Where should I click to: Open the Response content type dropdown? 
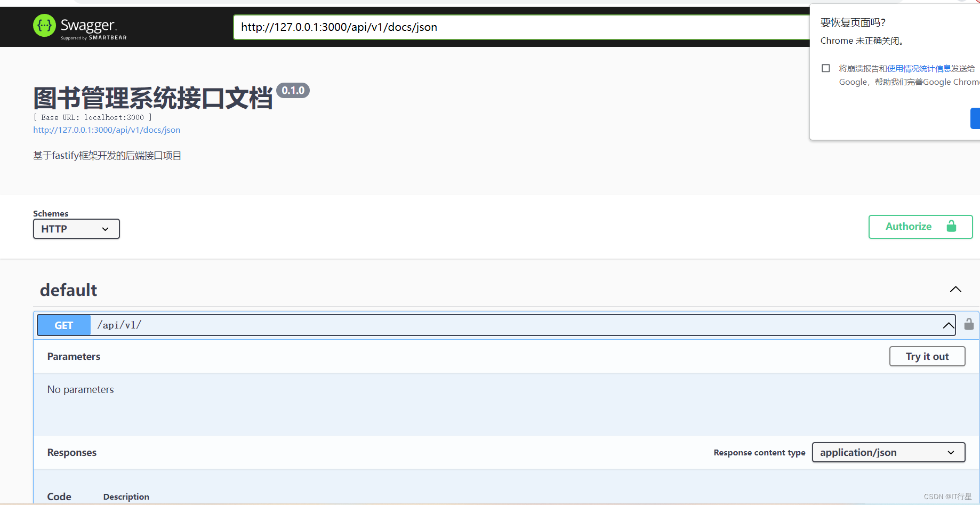click(x=888, y=452)
